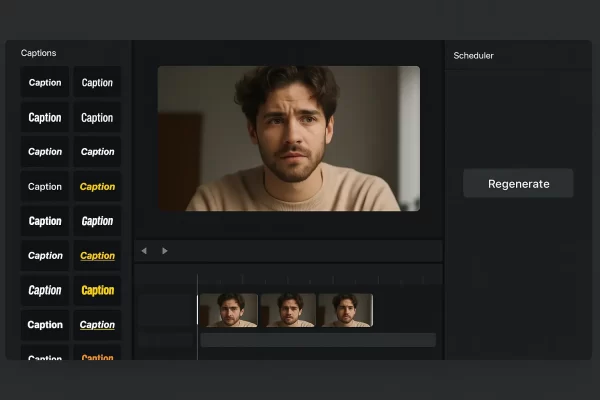Select the middle clip thumbnail in timeline
This screenshot has height=400, width=600.
coord(288,310)
